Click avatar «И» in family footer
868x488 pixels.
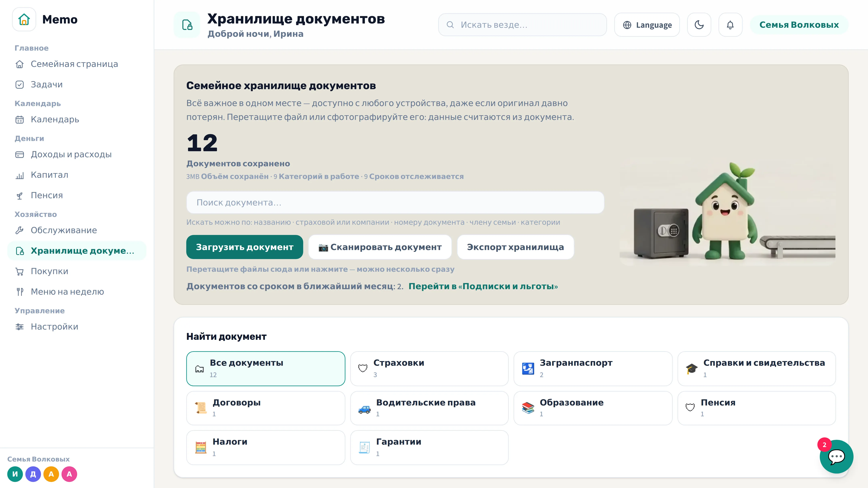coord(15,474)
